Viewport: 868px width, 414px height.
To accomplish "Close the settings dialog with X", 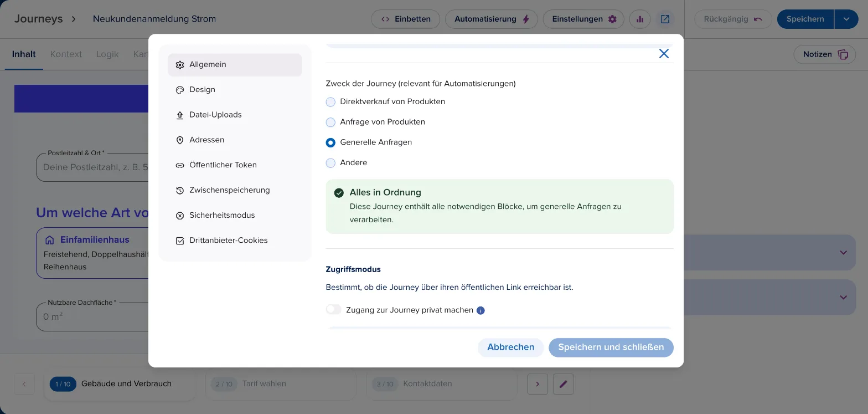I will 664,54.
